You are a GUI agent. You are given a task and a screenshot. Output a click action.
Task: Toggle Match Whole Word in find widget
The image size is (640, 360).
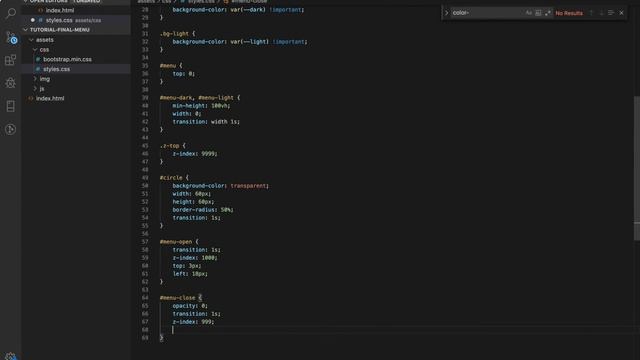pos(538,13)
